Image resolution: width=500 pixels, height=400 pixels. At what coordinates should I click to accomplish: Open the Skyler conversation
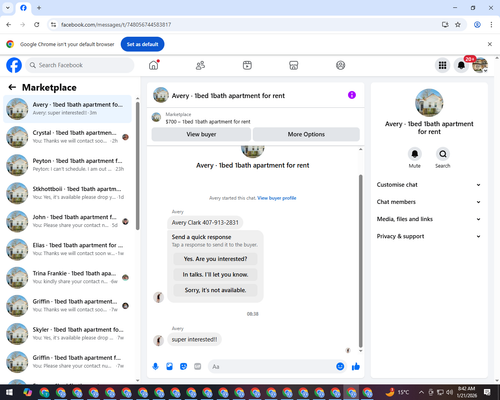(x=67, y=334)
